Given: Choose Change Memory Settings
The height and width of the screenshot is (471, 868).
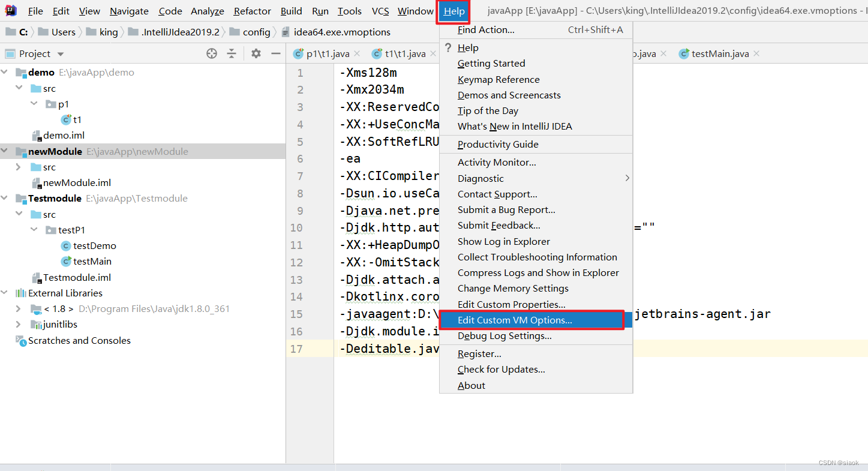Looking at the screenshot, I should coord(536,288).
